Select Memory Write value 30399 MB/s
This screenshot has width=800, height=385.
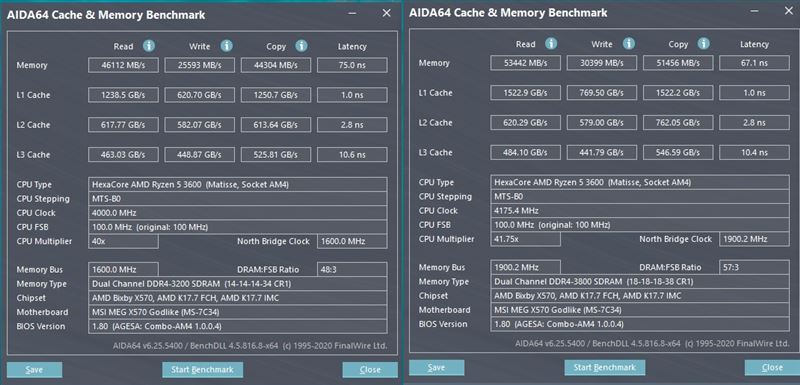[602, 63]
